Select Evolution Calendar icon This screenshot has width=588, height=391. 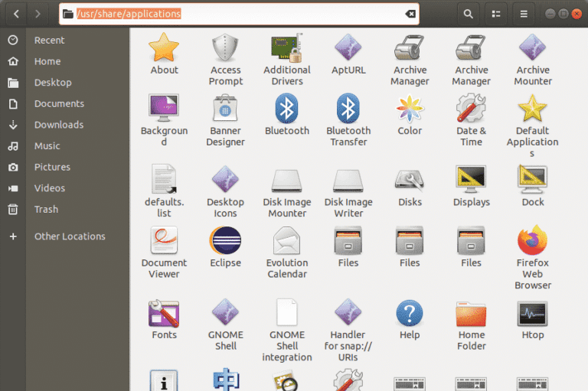point(287,240)
